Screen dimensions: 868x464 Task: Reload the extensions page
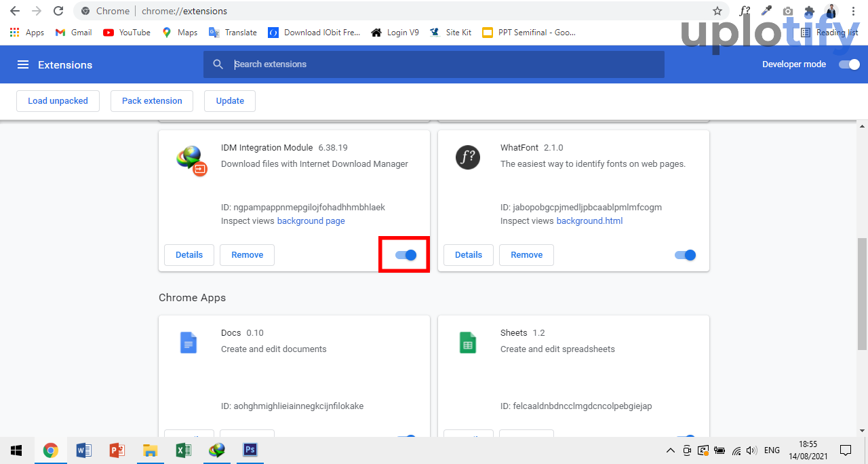pos(58,11)
